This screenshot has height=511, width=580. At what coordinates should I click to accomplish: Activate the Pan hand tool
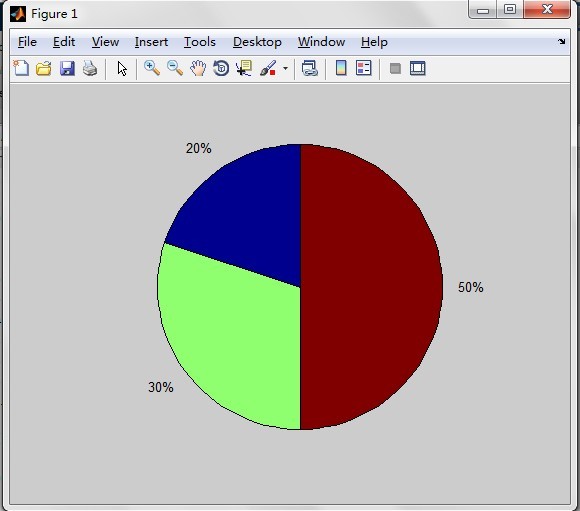pos(198,68)
